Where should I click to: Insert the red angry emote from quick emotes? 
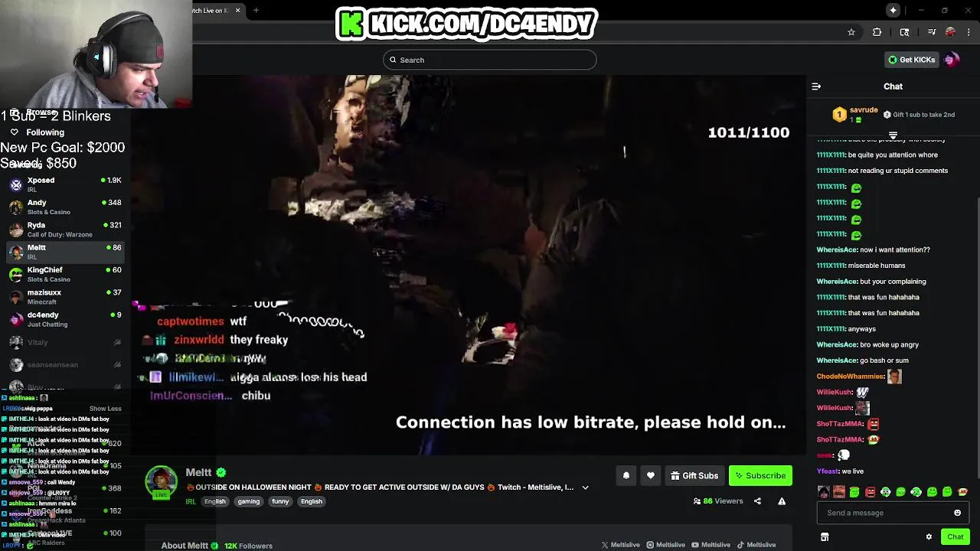(x=870, y=492)
